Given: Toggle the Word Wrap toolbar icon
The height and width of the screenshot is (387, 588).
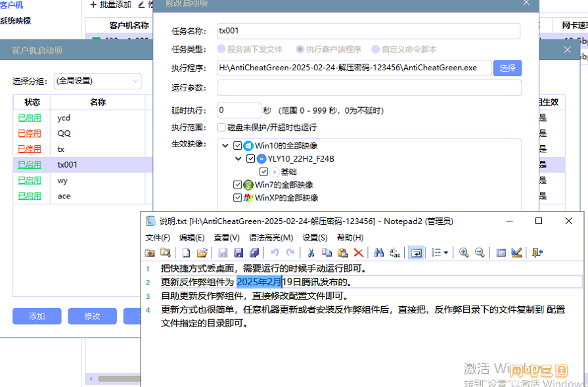Looking at the screenshot, I should click(415, 252).
